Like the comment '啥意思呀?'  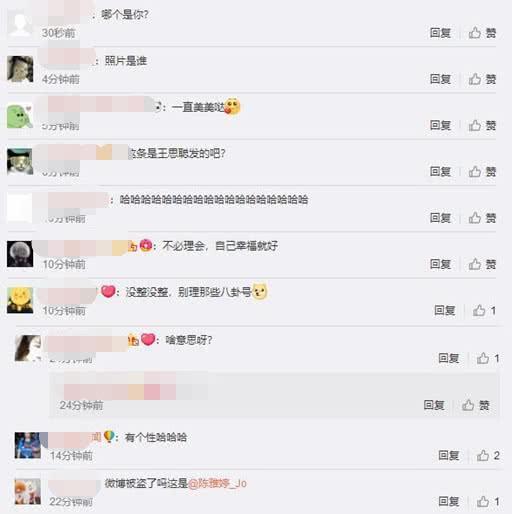pos(488,358)
